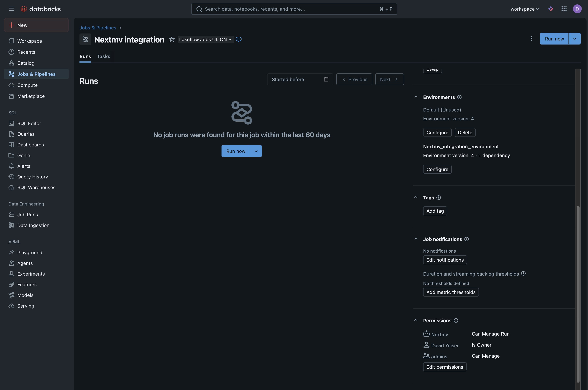Open the job comment bubble icon
The height and width of the screenshot is (390, 588).
pos(239,39)
